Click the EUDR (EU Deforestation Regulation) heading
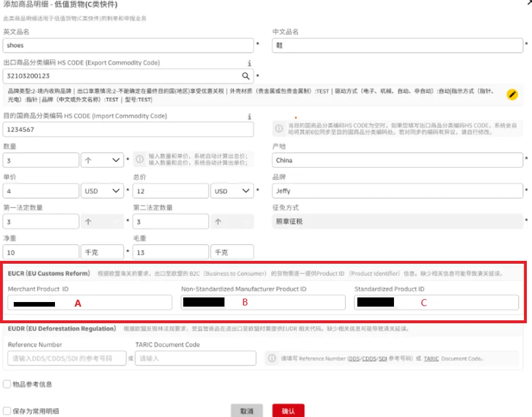 point(62,328)
